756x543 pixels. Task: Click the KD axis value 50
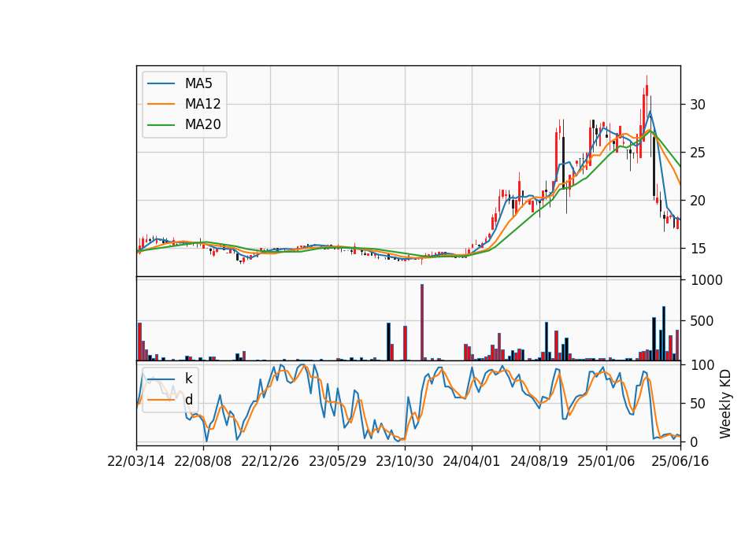click(697, 404)
